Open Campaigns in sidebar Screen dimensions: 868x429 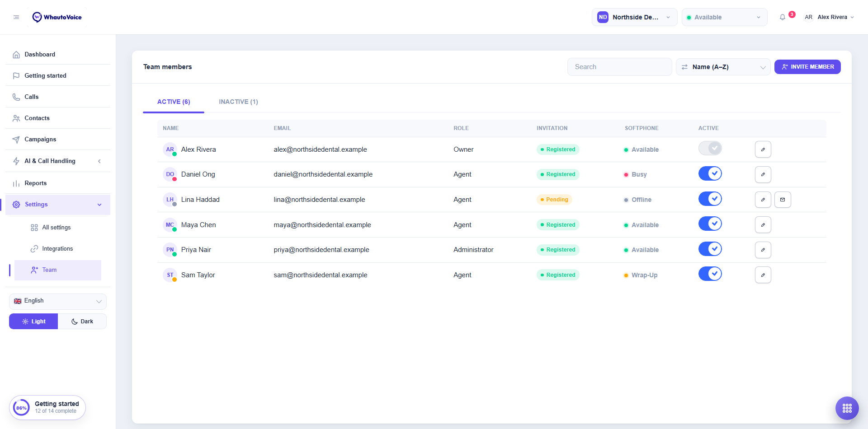[58, 139]
